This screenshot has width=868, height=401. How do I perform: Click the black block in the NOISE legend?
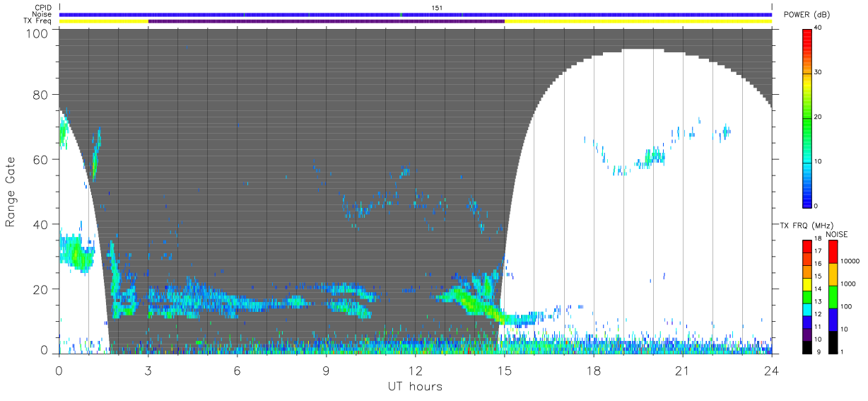833,342
